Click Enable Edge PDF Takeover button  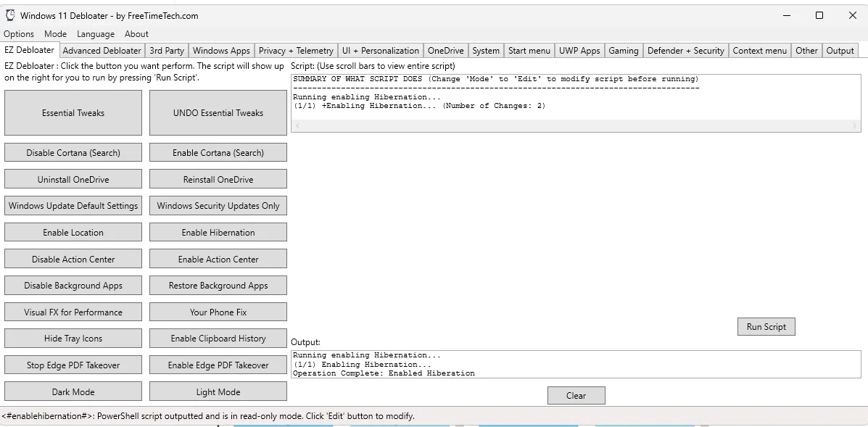218,365
